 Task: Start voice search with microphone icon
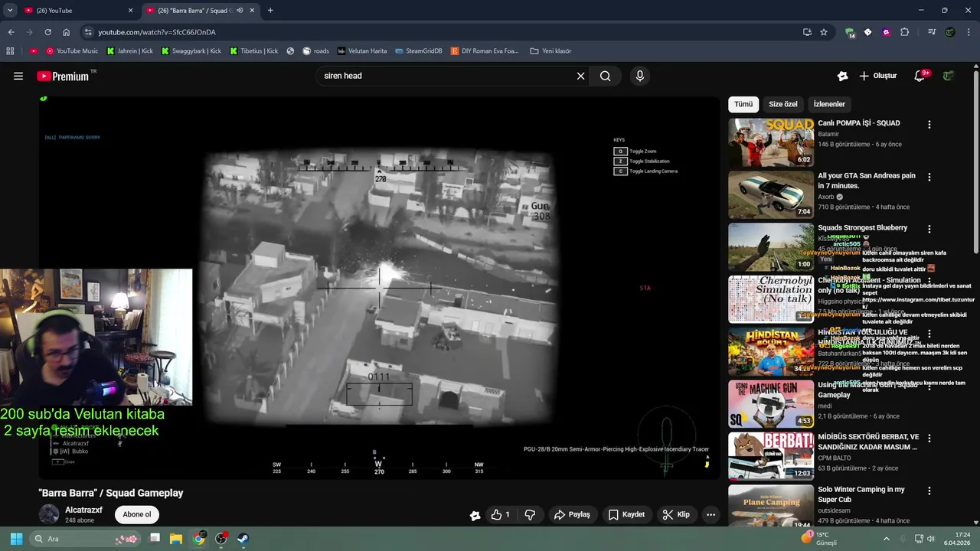[640, 76]
